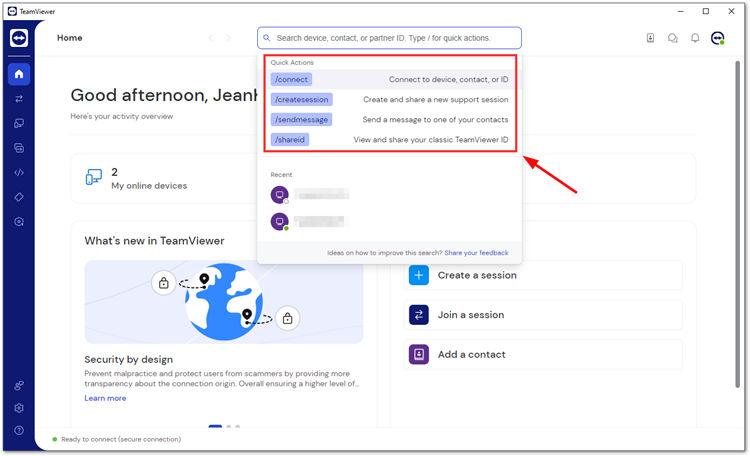Open the diamond-shaped icon in sidebar
The height and width of the screenshot is (456, 750).
pos(19,197)
